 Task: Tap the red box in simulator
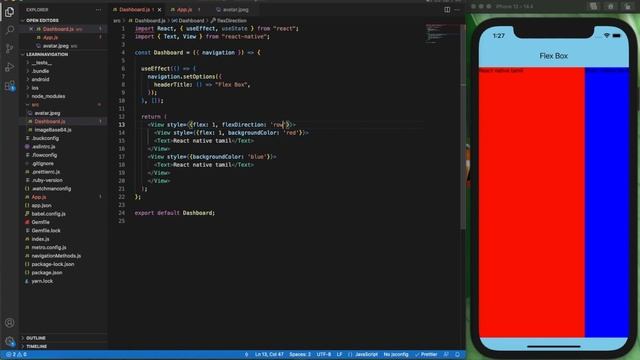tap(531, 202)
